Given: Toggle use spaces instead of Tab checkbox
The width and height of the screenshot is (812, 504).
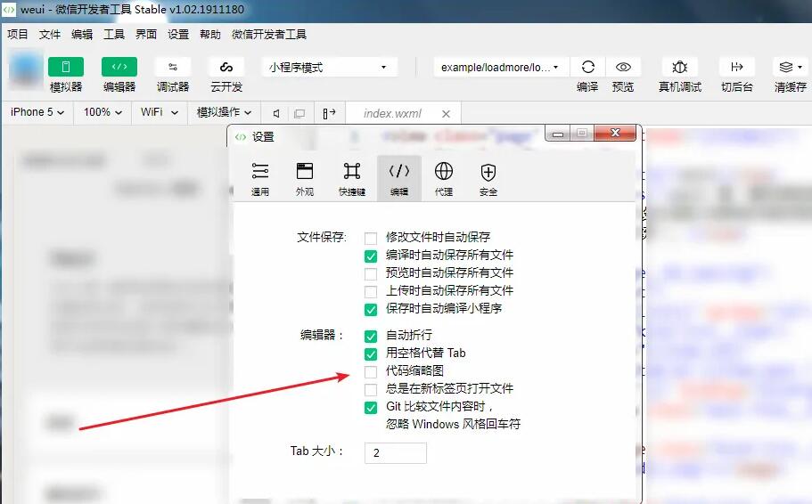Looking at the screenshot, I should 371,354.
